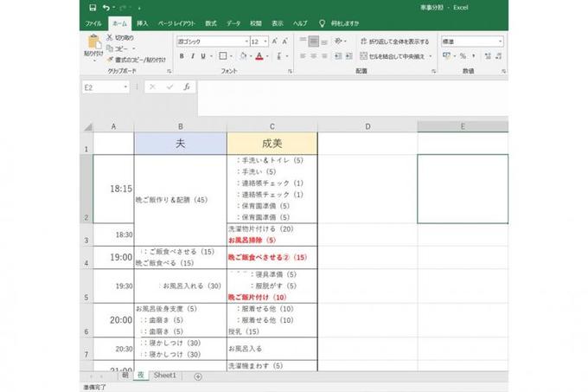Save the workbook with the floppy icon
588x392 pixels.
coord(93,8)
